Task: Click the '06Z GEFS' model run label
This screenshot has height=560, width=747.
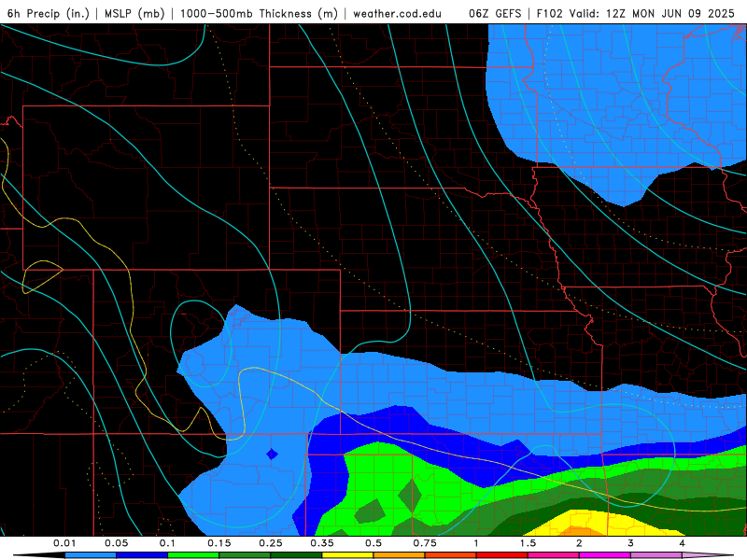Action: (x=495, y=13)
